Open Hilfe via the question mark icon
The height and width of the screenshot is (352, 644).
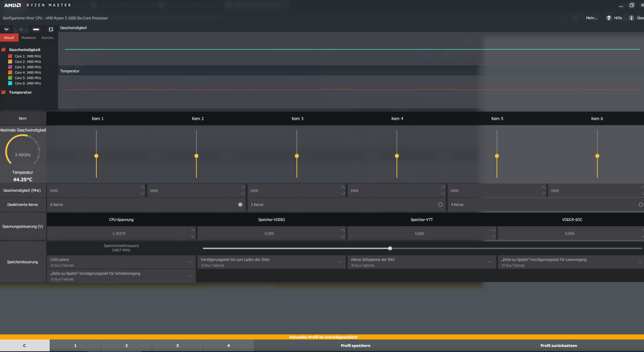click(609, 18)
